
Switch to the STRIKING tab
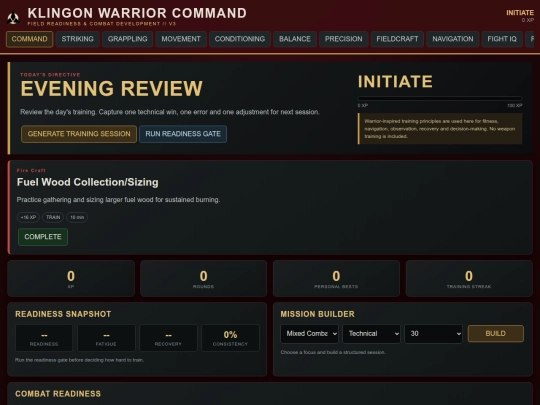point(77,39)
